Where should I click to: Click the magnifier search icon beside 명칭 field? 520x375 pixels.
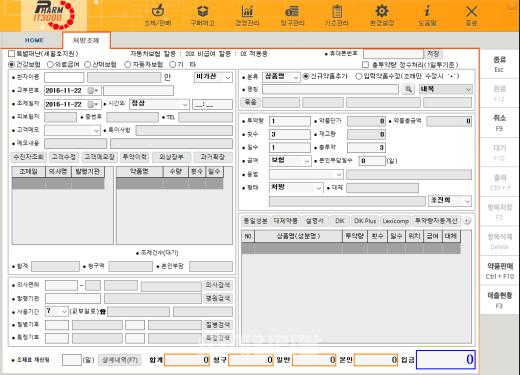(x=408, y=89)
